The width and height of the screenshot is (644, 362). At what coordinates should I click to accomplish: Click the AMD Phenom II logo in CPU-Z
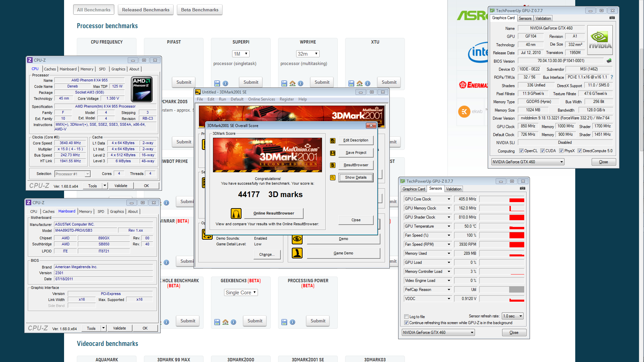[x=142, y=89]
